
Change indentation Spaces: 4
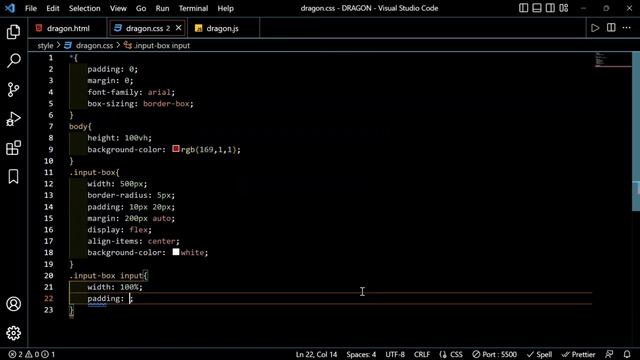click(361, 354)
